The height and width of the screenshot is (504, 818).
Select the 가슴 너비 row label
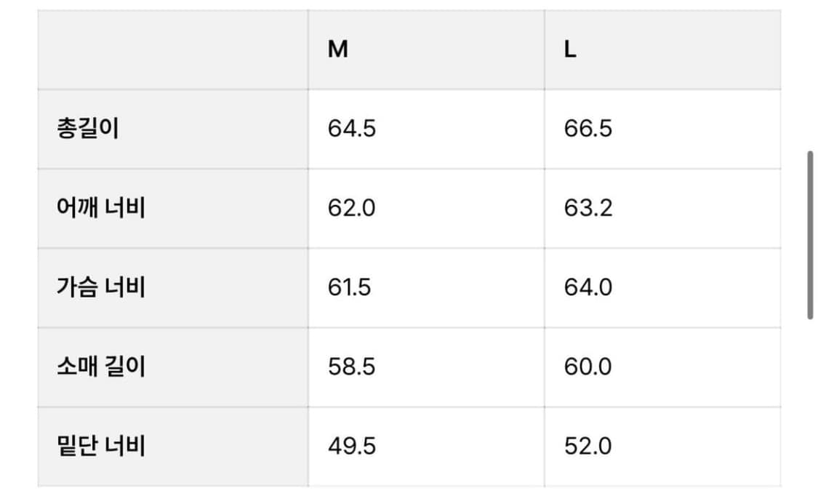pyautogui.click(x=101, y=287)
